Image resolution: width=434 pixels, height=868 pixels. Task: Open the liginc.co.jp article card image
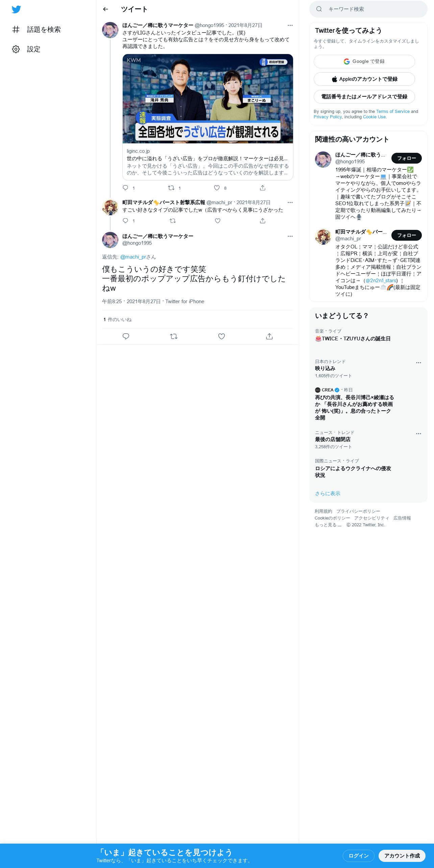[208, 99]
